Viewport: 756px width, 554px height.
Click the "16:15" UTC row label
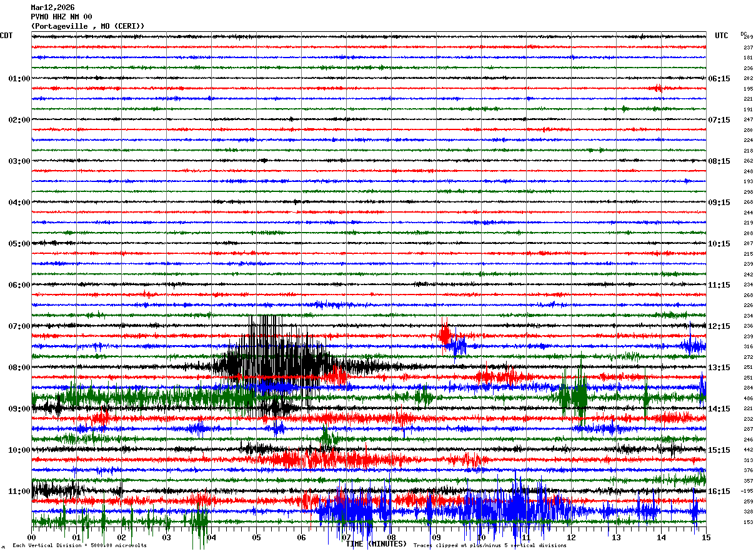coord(719,491)
